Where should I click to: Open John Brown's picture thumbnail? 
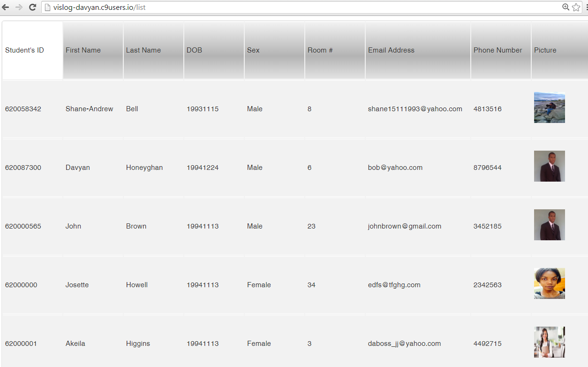550,225
